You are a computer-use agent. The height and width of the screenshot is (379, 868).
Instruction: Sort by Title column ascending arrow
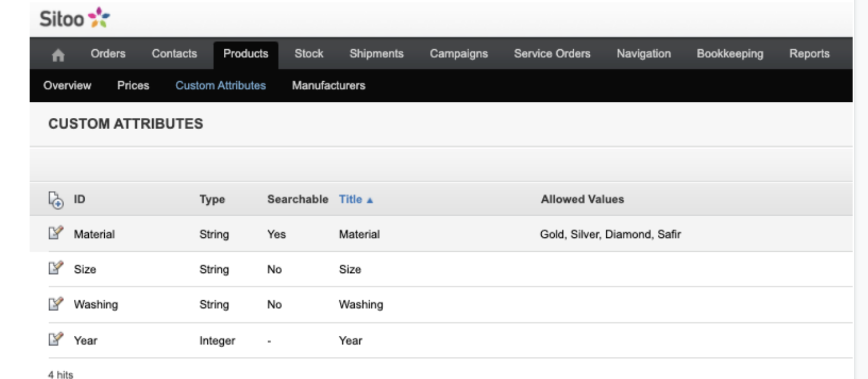[x=370, y=200]
